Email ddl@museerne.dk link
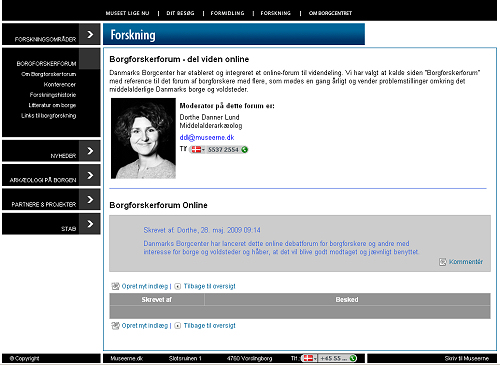Image resolution: width=500 pixels, height=365 pixels. pyautogui.click(x=207, y=137)
